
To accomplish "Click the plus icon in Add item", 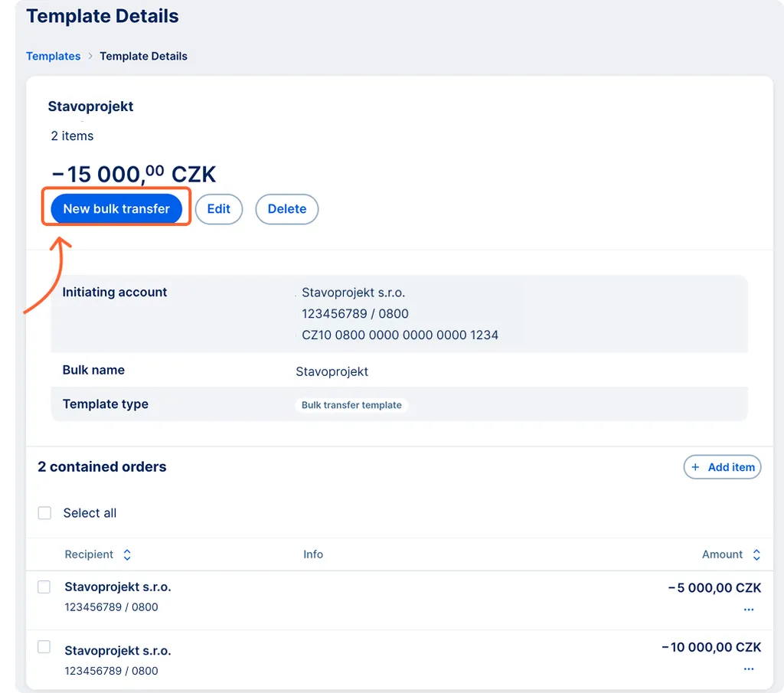I will pos(695,467).
